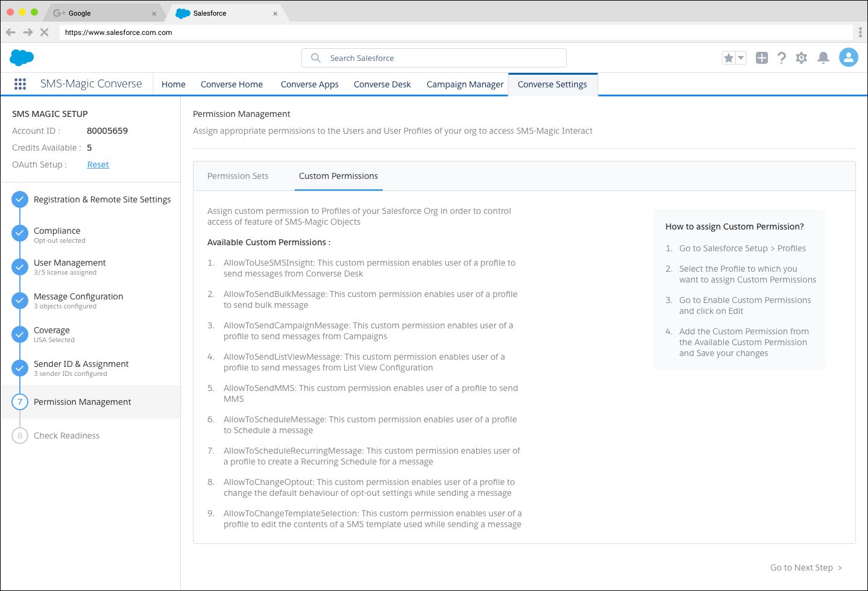
Task: Click the AllowToSendCampaignMessage permission entry
Action: click(368, 331)
